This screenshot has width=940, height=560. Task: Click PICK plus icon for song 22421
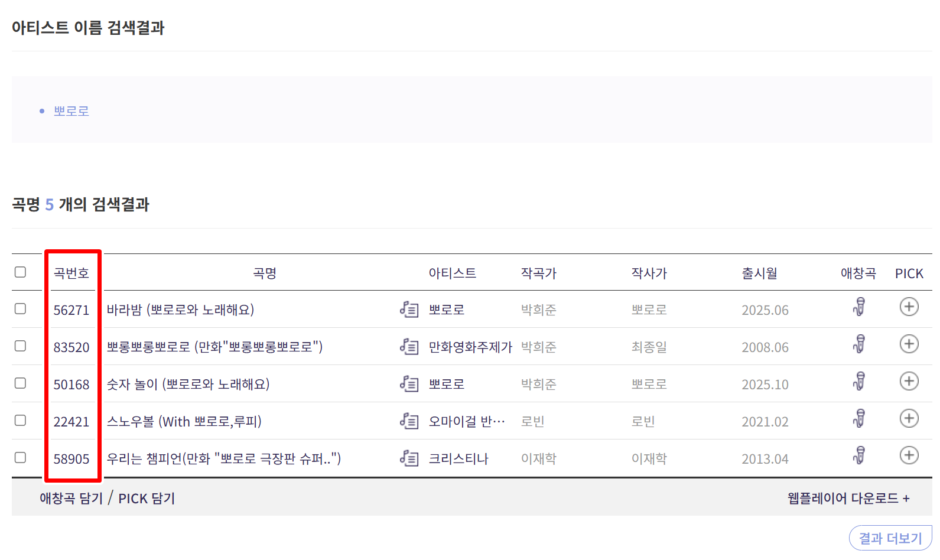point(909,418)
